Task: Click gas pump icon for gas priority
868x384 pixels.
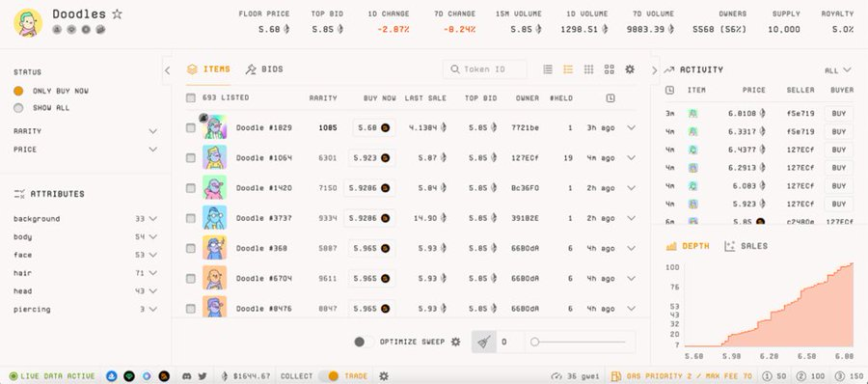Action: [x=615, y=376]
